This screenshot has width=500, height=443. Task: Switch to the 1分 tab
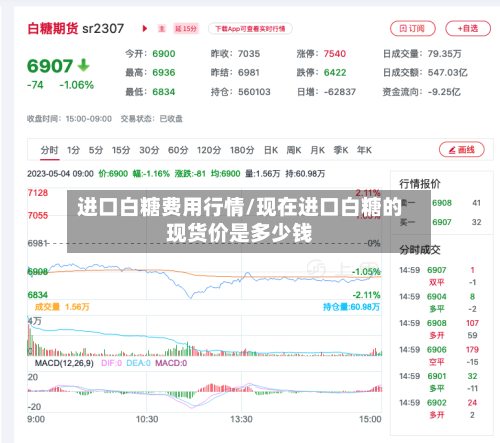(x=73, y=150)
